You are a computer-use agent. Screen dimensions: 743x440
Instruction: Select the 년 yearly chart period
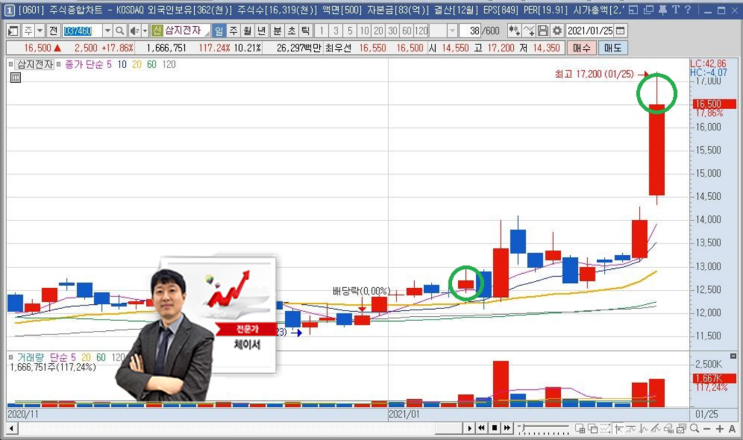tap(262, 31)
